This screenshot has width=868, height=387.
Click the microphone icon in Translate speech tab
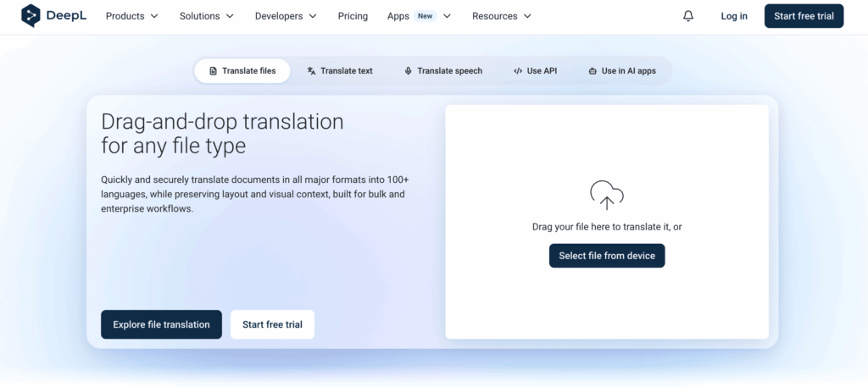(x=408, y=71)
